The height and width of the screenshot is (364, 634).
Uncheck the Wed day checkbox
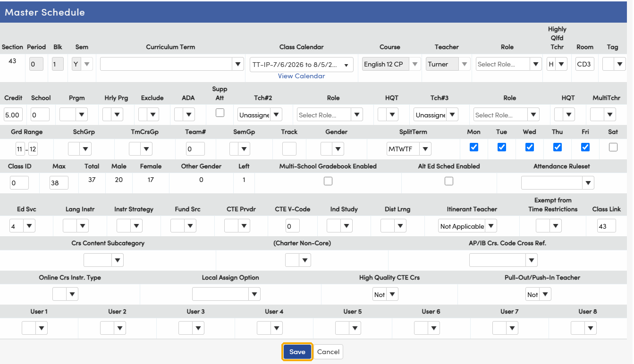coord(530,147)
